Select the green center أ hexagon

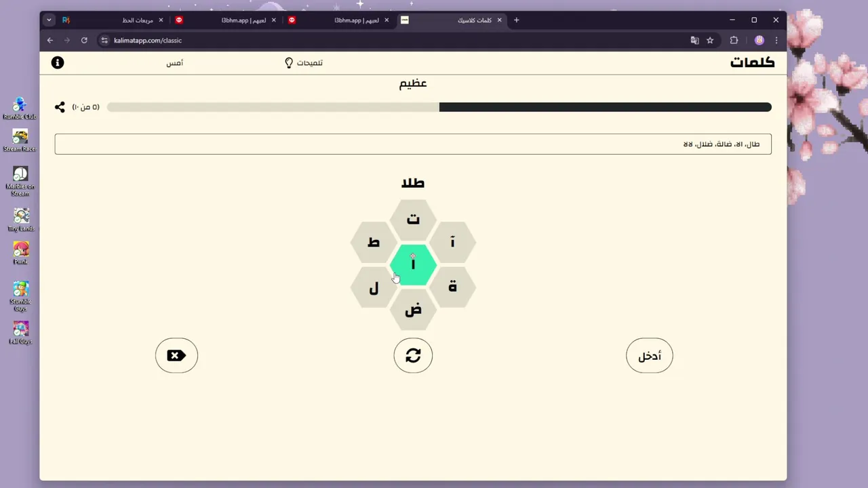tap(413, 264)
